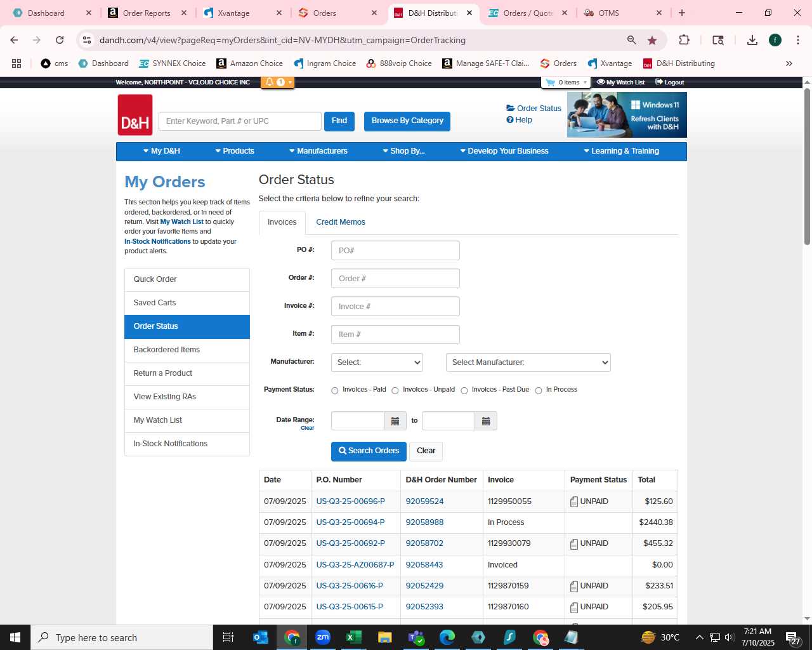This screenshot has height=650, width=812.
Task: Open D&H order number 92058988
Action: [424, 522]
